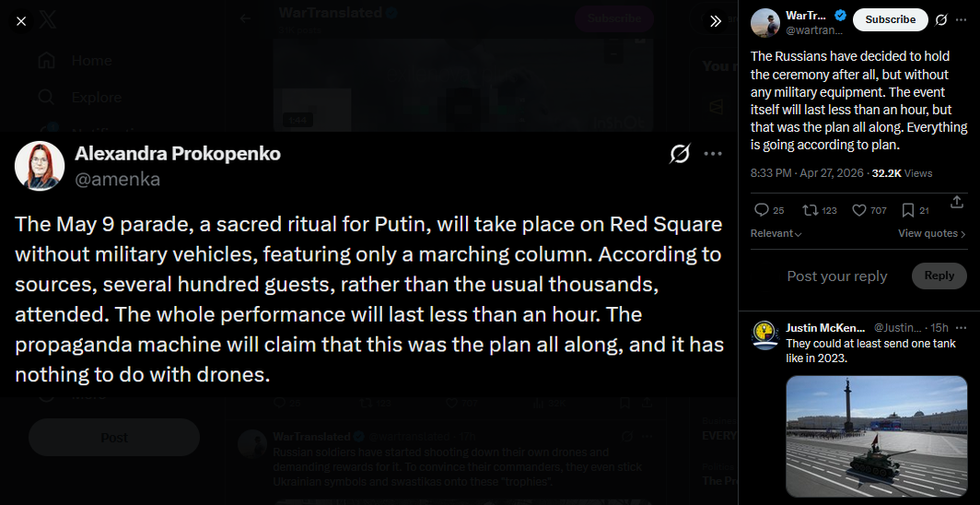980x505 pixels.
Task: Open View quotes link
Action: tap(932, 234)
